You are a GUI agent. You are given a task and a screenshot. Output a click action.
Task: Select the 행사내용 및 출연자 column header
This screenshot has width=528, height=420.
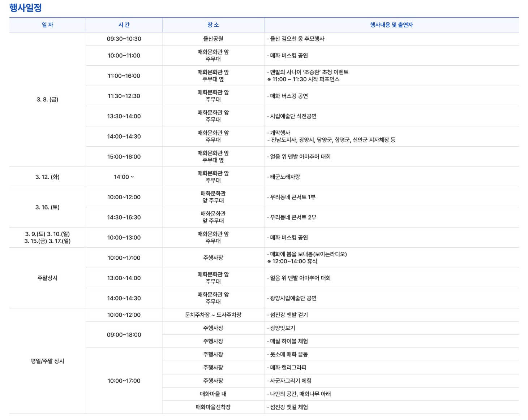(x=391, y=25)
